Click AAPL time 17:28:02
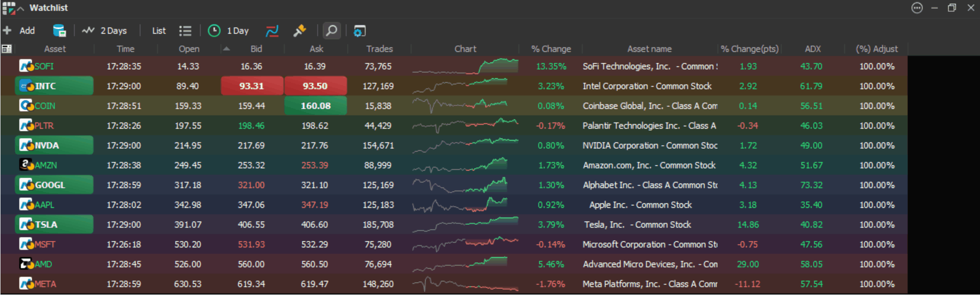The width and height of the screenshot is (980, 295). pyautogui.click(x=124, y=205)
